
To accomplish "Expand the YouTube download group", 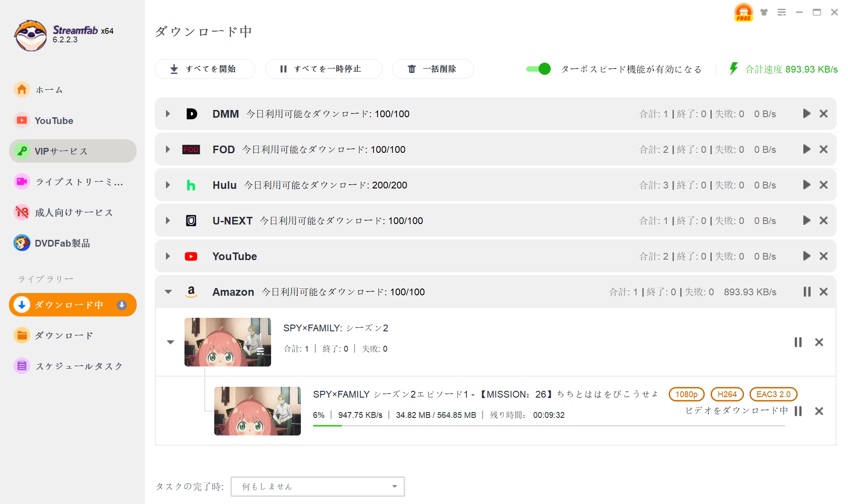I will coord(168,256).
